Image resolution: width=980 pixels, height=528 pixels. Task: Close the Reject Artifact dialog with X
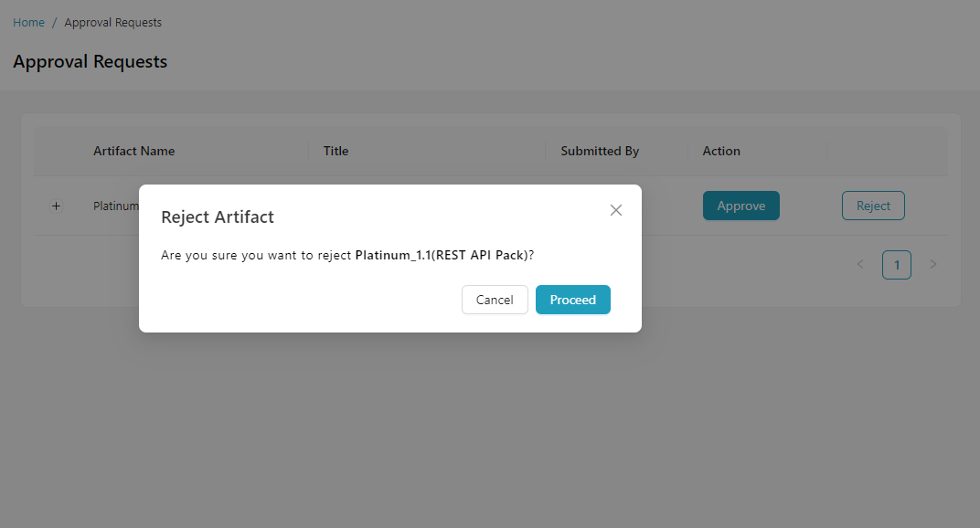point(616,210)
